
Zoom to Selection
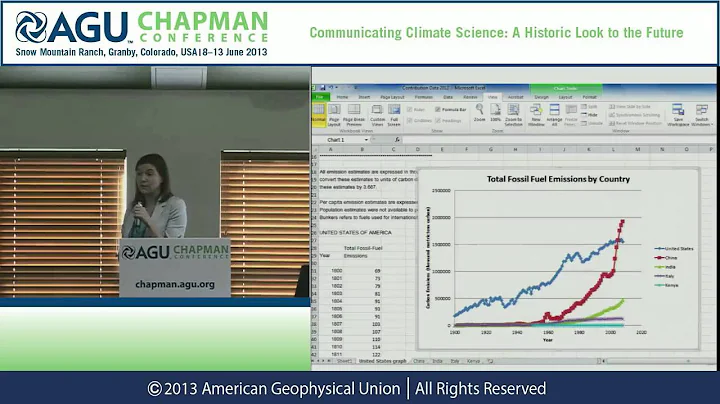(x=513, y=115)
